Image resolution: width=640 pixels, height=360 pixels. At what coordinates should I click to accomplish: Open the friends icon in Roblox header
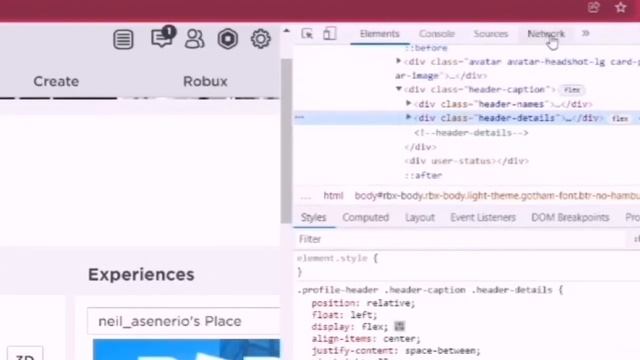coord(194,39)
